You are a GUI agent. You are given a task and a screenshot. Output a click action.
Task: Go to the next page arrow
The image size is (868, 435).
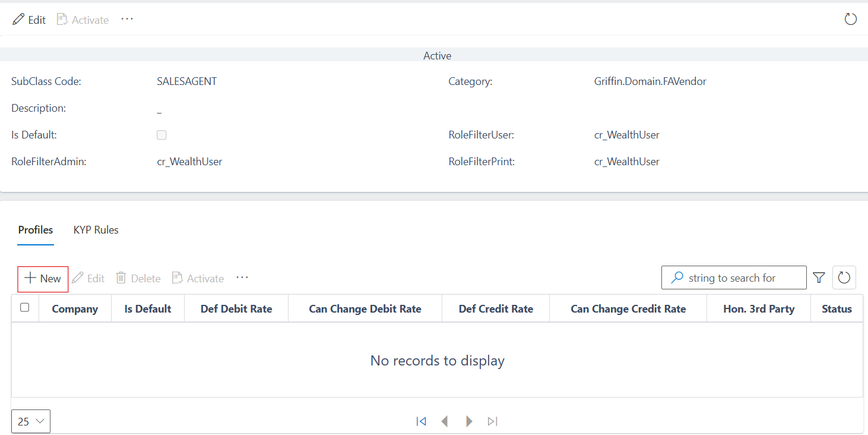(x=469, y=421)
